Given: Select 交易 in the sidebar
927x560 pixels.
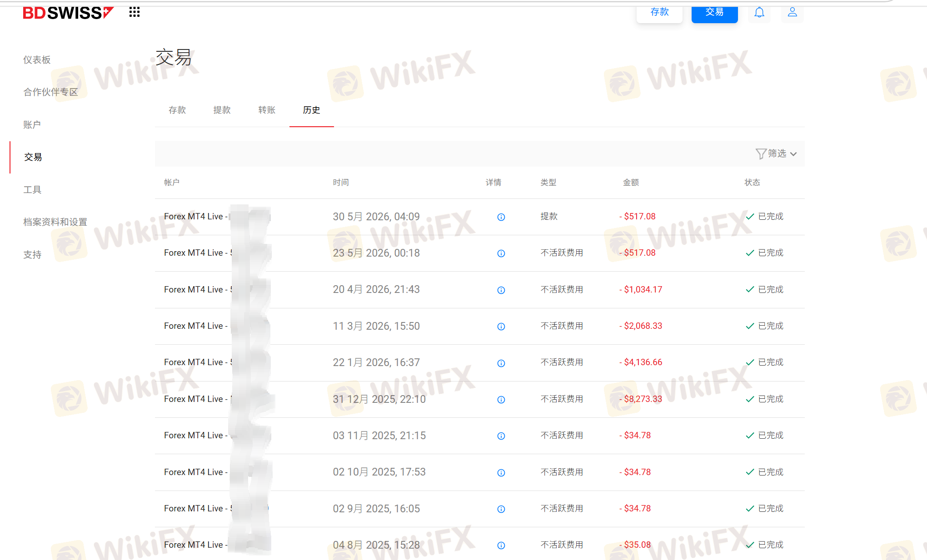Looking at the screenshot, I should pyautogui.click(x=33, y=157).
